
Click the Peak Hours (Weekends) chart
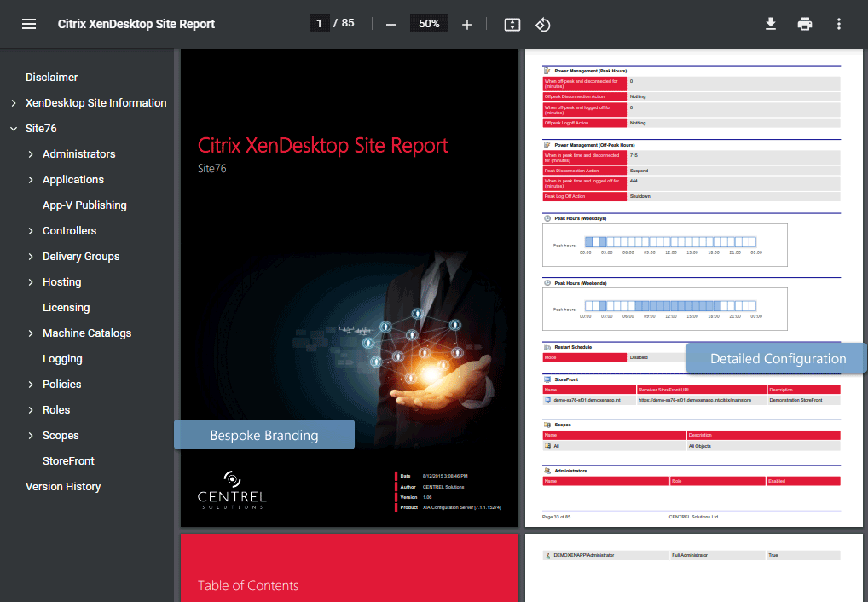[x=665, y=309]
